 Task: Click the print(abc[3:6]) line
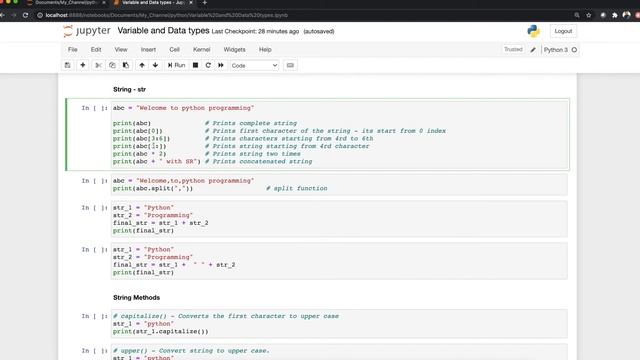142,139
